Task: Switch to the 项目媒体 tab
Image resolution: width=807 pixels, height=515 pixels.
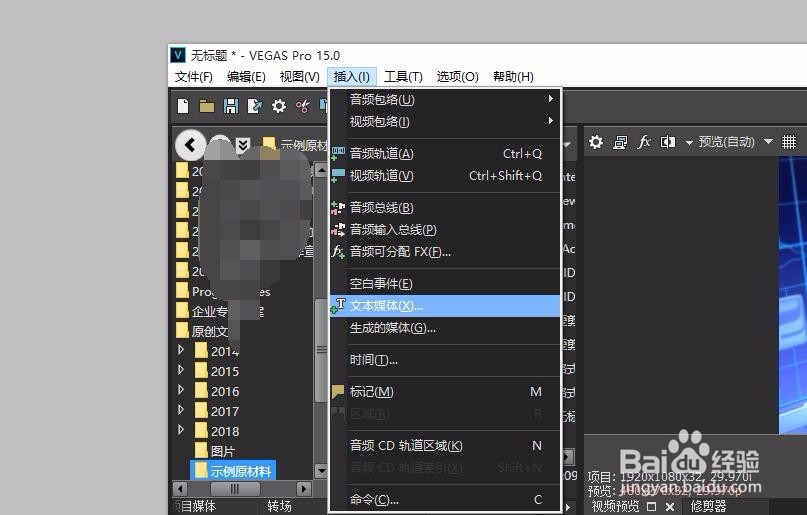Action: click(194, 507)
